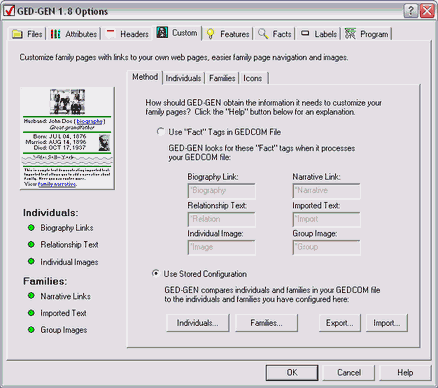Select Use "Fact" Tags in GEDCOM File
This screenshot has width=438, height=388.
coord(219,132)
